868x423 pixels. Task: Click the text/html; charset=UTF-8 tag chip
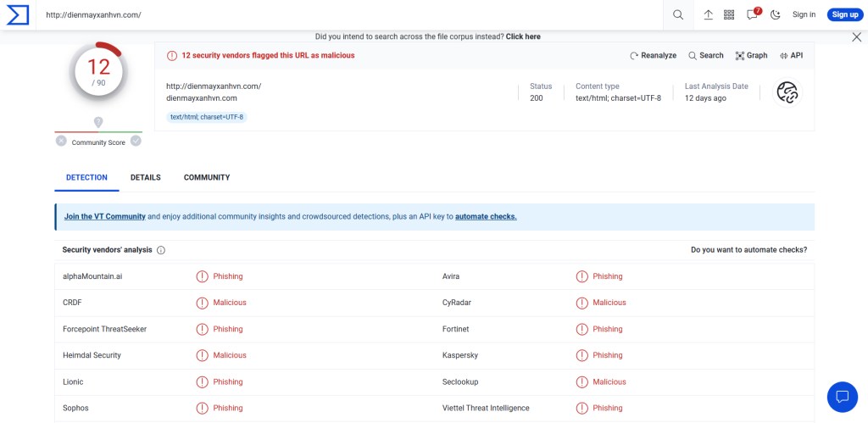pyautogui.click(x=207, y=117)
